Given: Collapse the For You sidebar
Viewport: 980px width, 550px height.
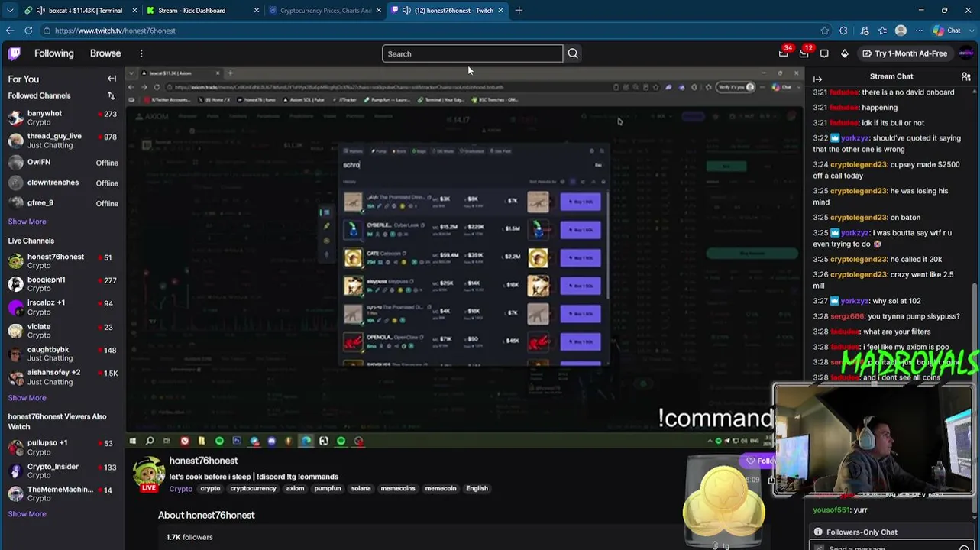Looking at the screenshot, I should [x=112, y=79].
